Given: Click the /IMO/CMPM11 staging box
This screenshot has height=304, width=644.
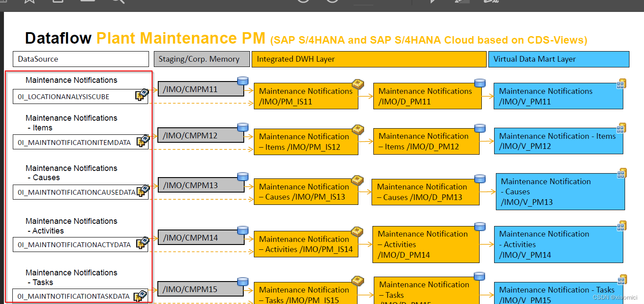Looking at the screenshot, I should pos(201,89).
